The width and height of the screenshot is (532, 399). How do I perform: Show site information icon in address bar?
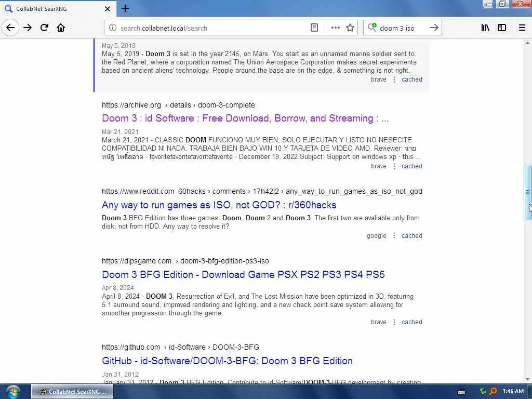coord(113,28)
